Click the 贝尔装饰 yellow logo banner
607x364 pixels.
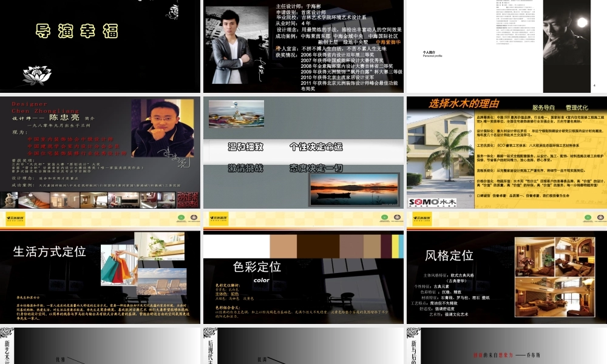pos(15,218)
